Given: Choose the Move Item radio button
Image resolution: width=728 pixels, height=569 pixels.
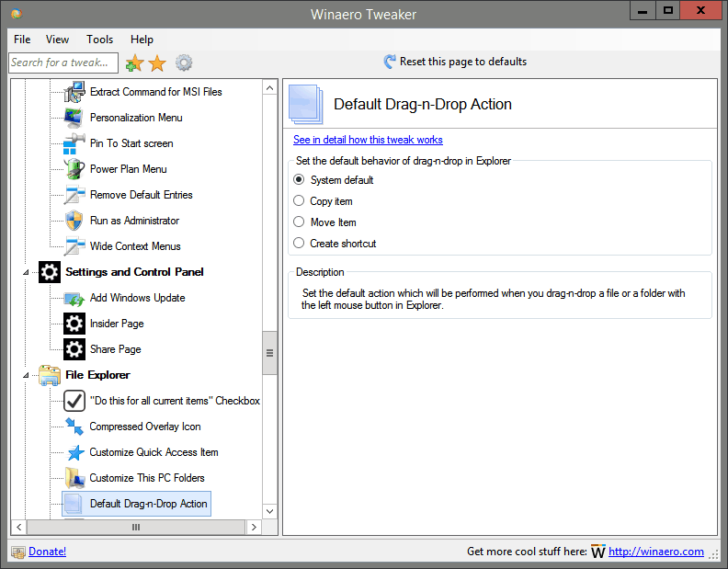Looking at the screenshot, I should [299, 222].
